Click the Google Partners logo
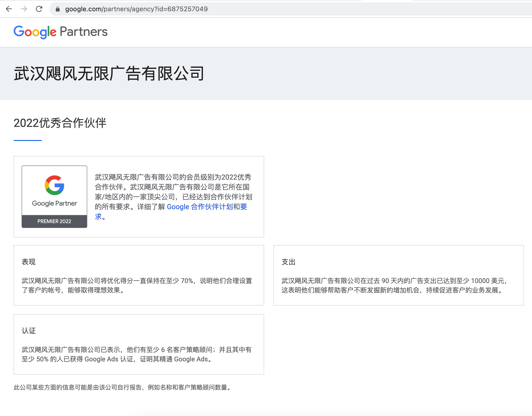 click(x=61, y=32)
